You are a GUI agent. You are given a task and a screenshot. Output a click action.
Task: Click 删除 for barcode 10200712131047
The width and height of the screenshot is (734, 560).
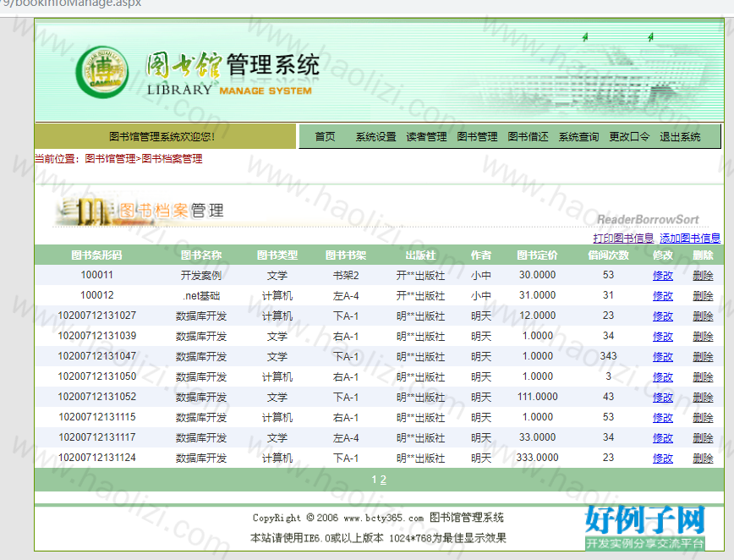(703, 356)
